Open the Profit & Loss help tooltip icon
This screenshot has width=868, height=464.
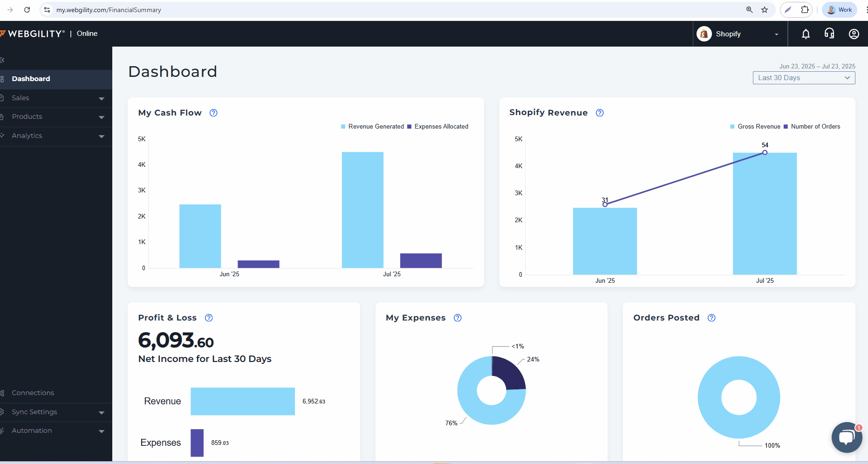point(209,318)
